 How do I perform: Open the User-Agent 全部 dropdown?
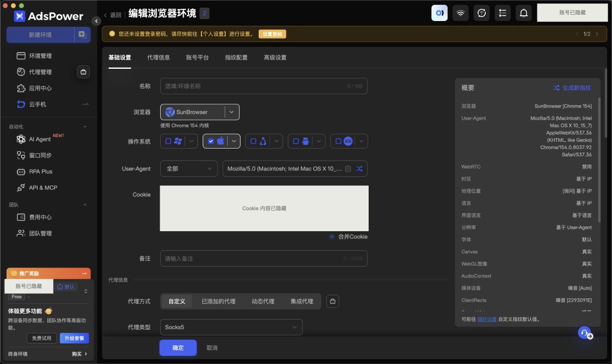pos(189,169)
